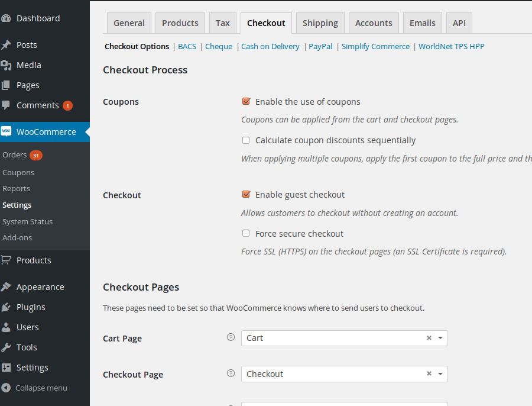Switch to the Emails tab

click(423, 23)
